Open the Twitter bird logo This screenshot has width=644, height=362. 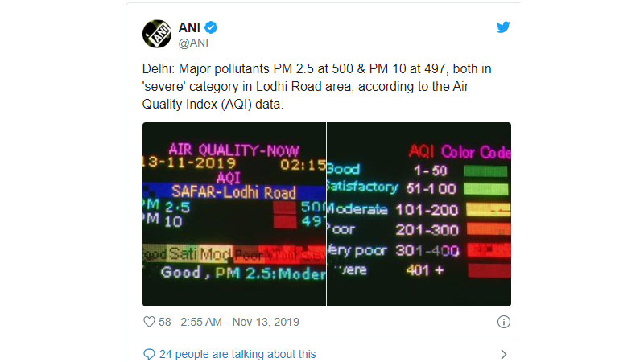(503, 27)
